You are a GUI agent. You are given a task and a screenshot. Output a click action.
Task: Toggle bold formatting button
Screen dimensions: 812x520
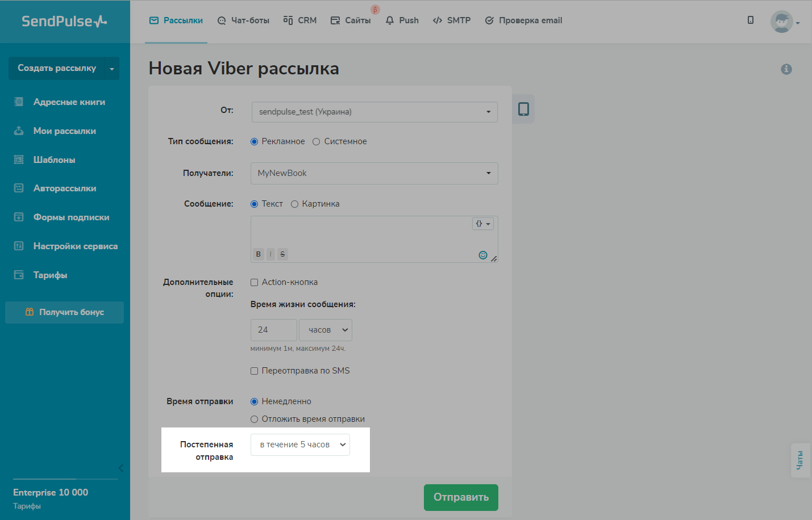[259, 254]
